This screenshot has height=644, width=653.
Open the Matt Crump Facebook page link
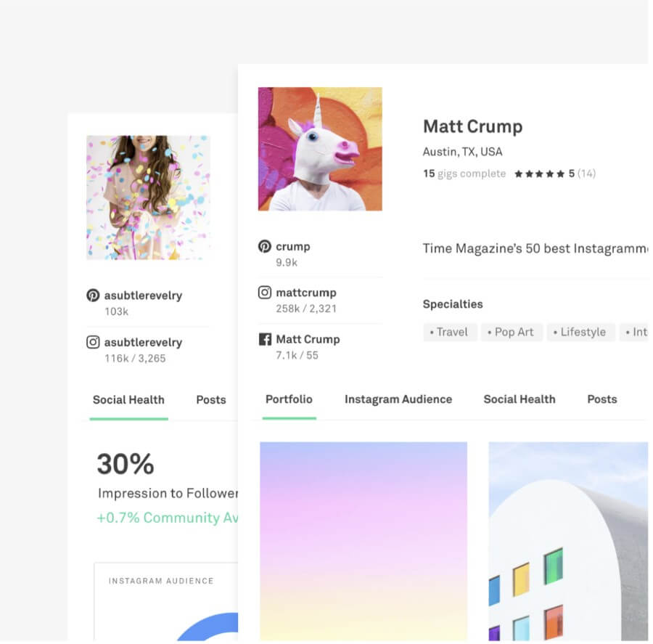click(x=308, y=339)
